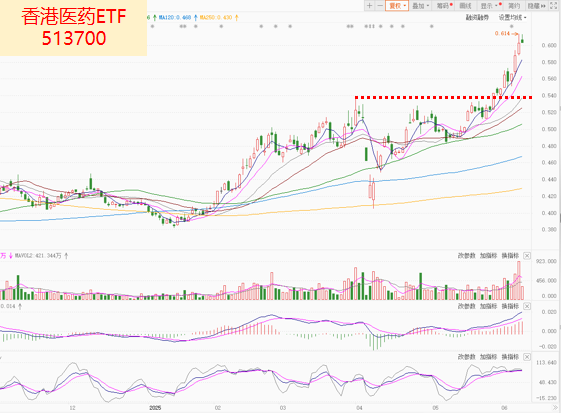Close the MACD indicator panel
Screen dimensions: 561x413
[527, 306]
